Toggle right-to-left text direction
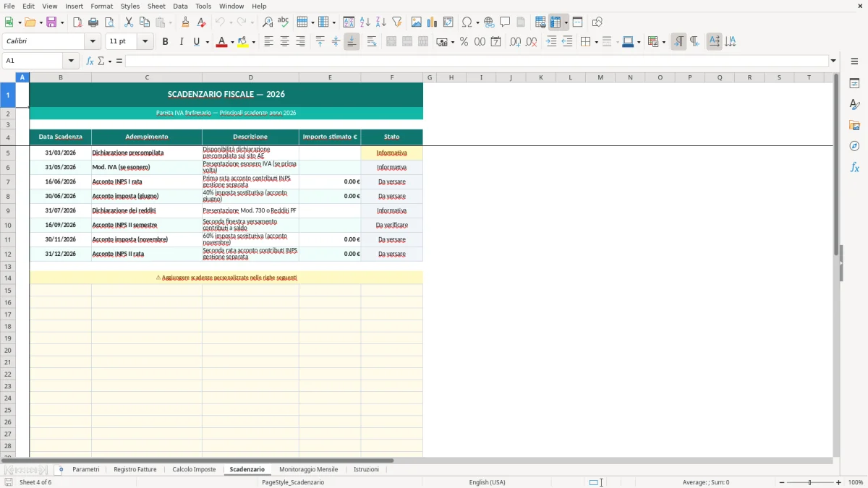 point(694,42)
